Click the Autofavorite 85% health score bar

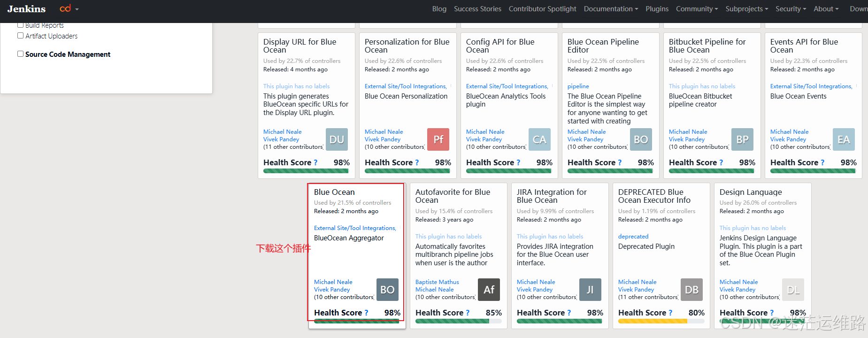459,321
